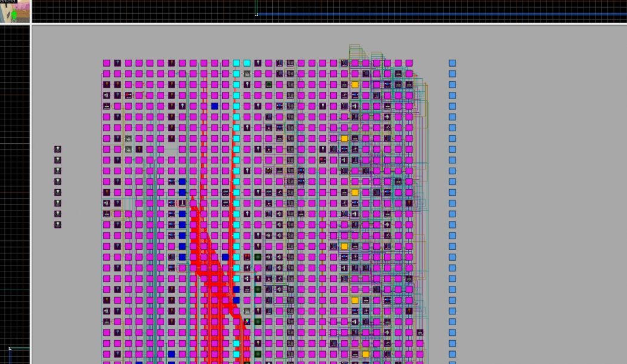
Task: Select the grid's top-right magenta square
Action: (409, 63)
